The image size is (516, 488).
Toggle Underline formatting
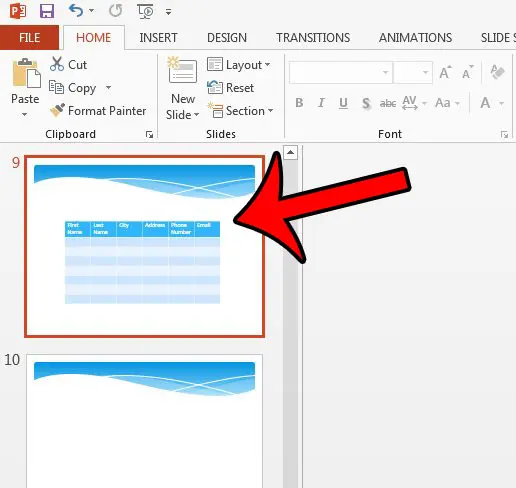pyautogui.click(x=343, y=103)
